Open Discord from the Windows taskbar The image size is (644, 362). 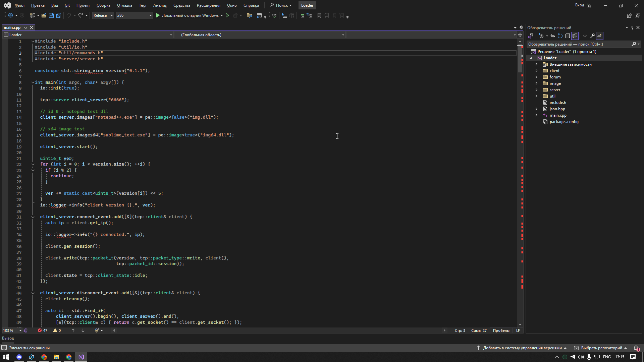(19, 357)
